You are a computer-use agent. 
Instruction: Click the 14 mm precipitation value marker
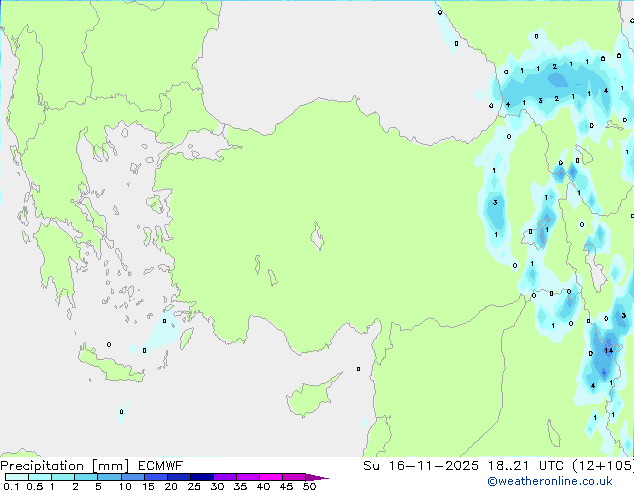608,351
